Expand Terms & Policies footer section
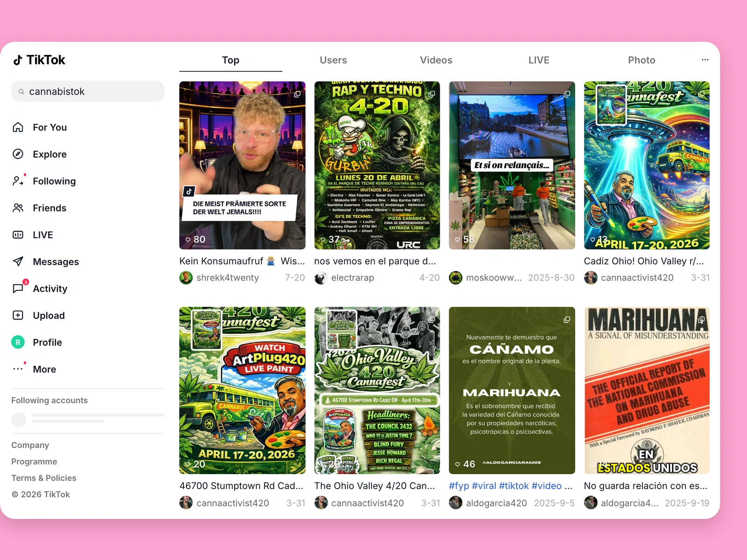This screenshot has height=560, width=747. point(44,478)
